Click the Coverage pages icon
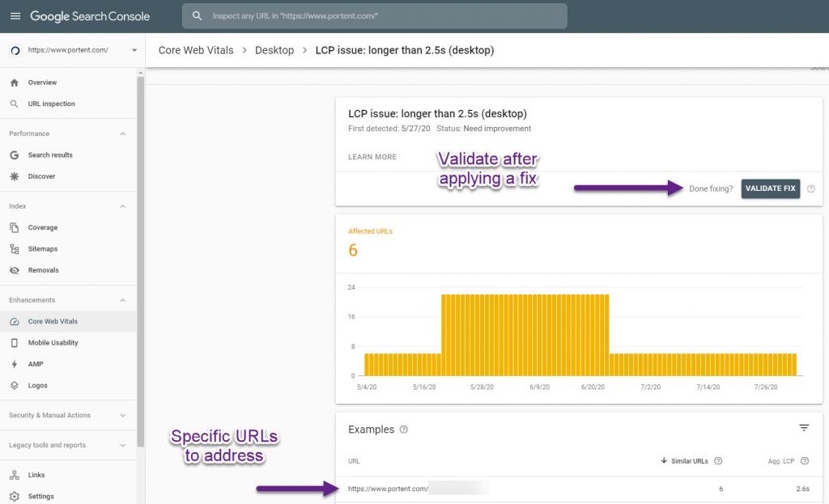829x504 pixels. tap(15, 227)
